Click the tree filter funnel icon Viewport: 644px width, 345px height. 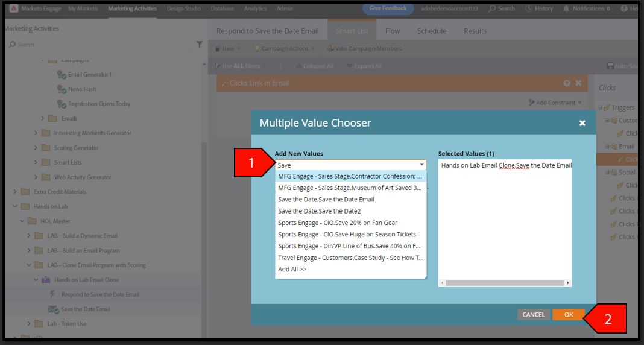point(200,45)
